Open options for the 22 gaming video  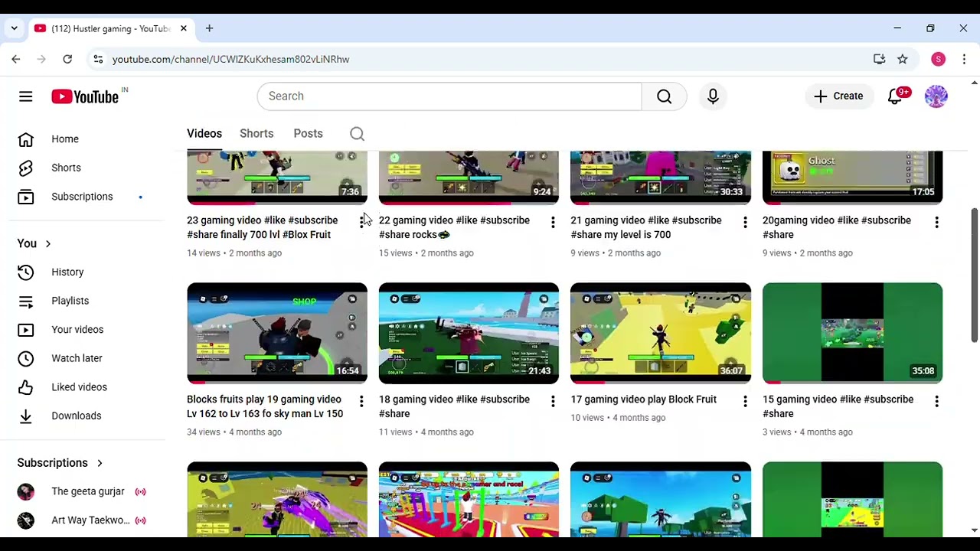[553, 222]
